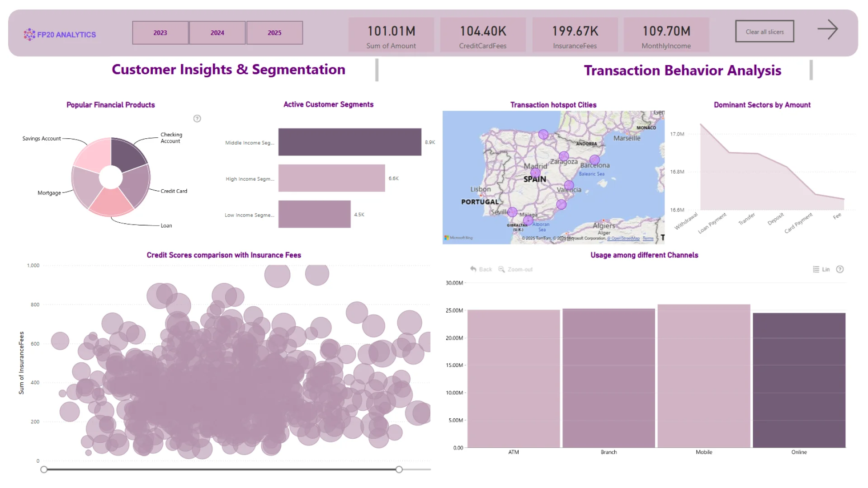Image resolution: width=868 pixels, height=488 pixels.
Task: Click Dominant Sectors by Amount title
Action: tap(762, 105)
